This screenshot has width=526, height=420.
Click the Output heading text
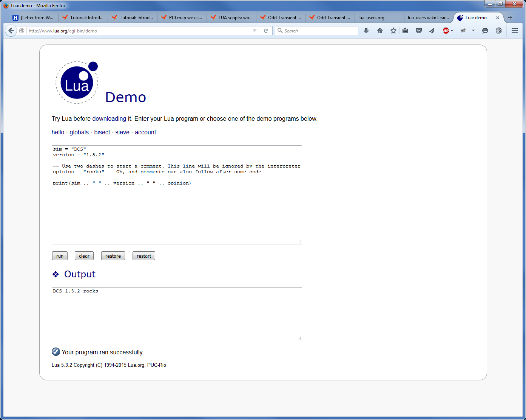[x=80, y=274]
